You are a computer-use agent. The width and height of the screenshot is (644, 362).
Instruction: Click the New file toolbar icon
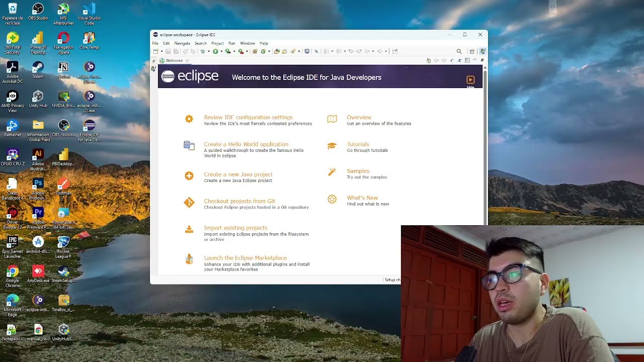click(155, 51)
